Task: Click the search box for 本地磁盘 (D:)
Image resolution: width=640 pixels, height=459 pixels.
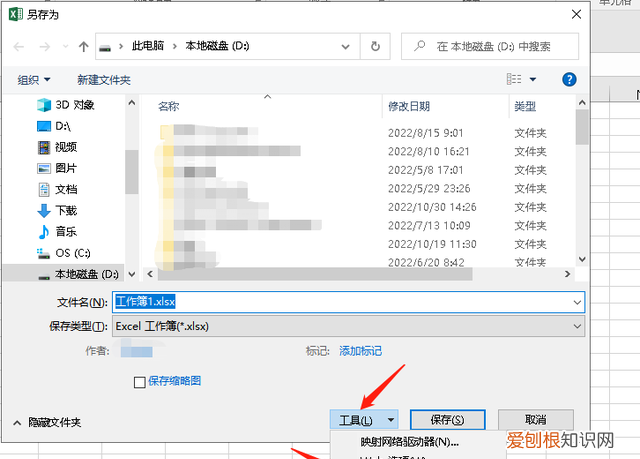Action: click(490, 47)
